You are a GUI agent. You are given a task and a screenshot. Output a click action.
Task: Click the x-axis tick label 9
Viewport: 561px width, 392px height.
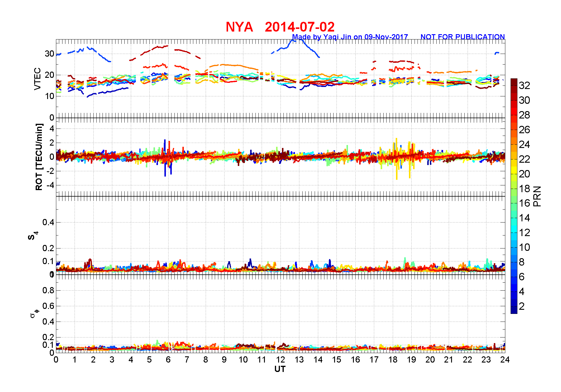224,360
